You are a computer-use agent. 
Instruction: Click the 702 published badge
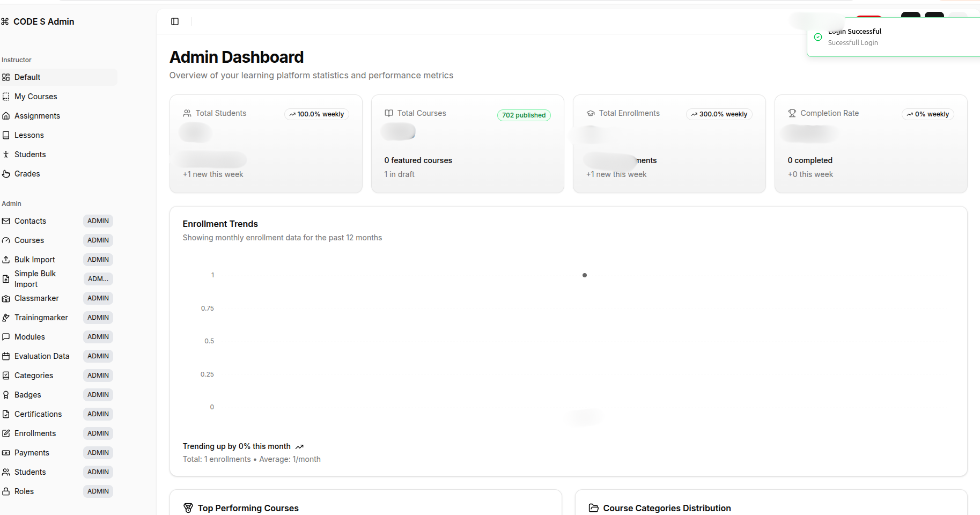[x=524, y=115]
